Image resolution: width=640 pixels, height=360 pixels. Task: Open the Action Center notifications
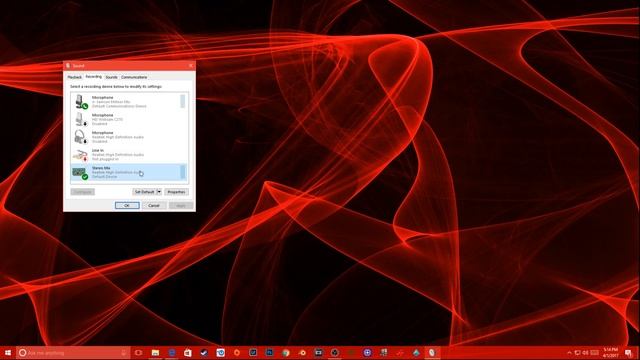click(629, 353)
